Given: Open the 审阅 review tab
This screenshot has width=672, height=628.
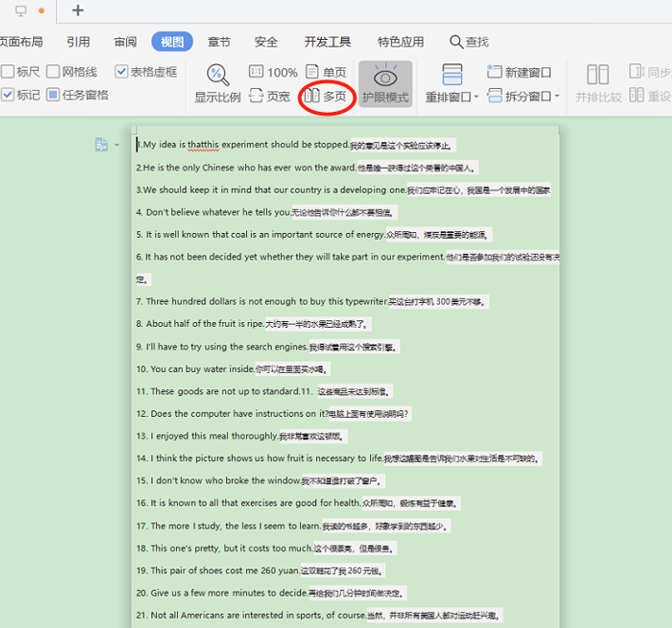Looking at the screenshot, I should click(x=125, y=42).
